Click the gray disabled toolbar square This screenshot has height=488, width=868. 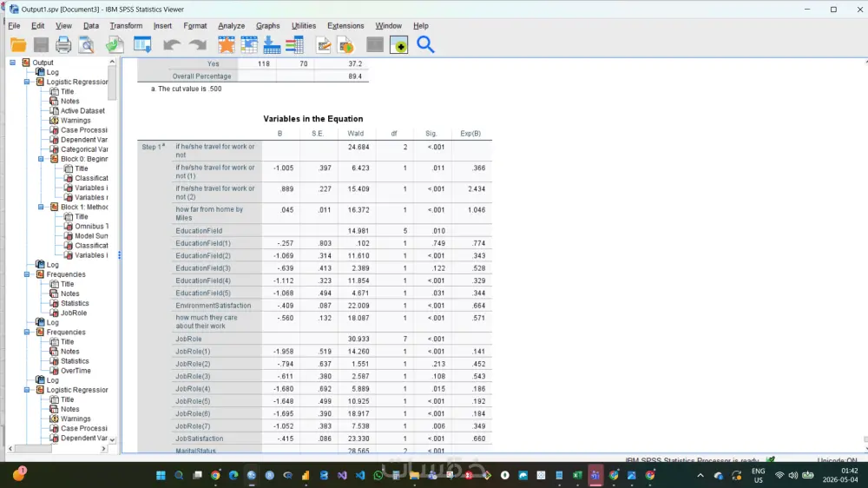[375, 45]
